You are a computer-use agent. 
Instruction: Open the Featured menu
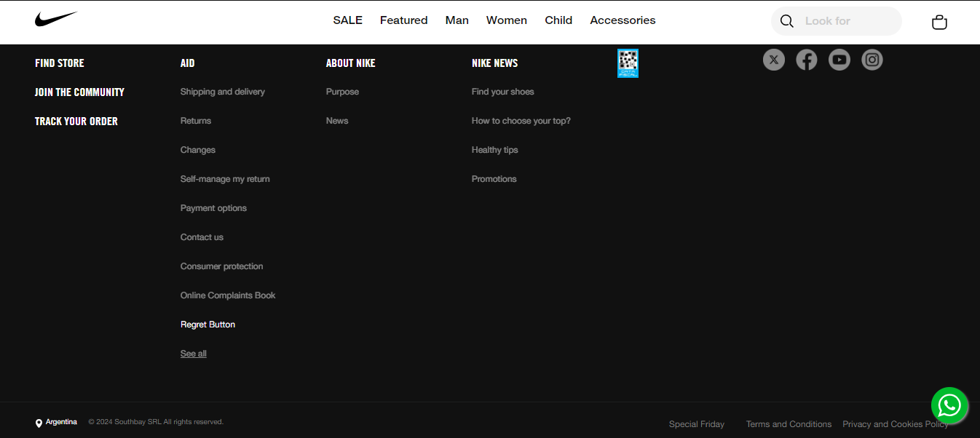click(403, 20)
